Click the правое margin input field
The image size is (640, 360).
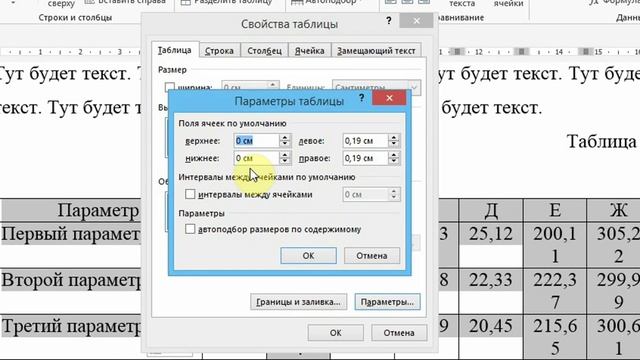(365, 158)
